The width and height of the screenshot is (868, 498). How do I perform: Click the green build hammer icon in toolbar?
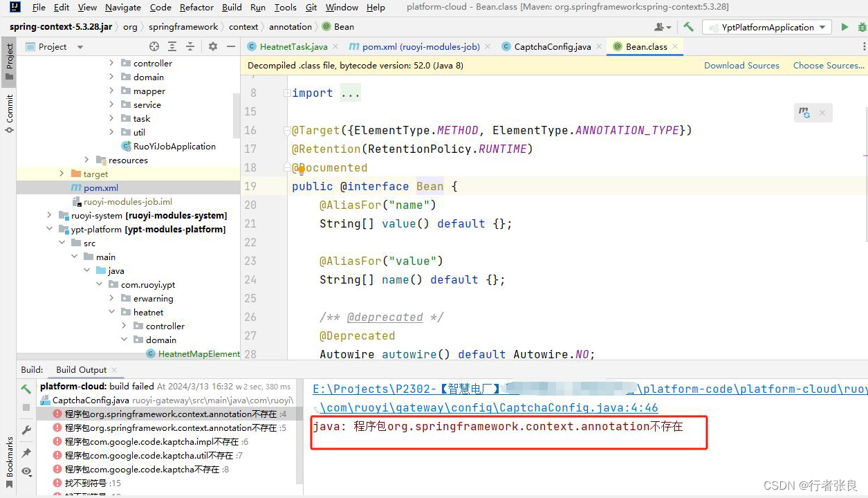pyautogui.click(x=689, y=26)
